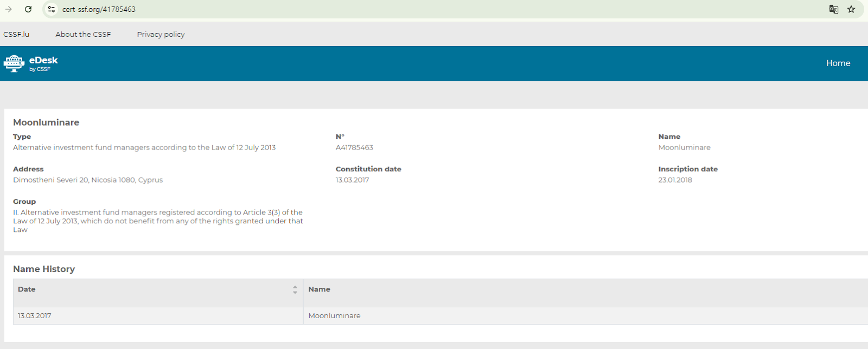Sort table by the Date column header
The height and width of the screenshot is (349, 868).
[27, 289]
